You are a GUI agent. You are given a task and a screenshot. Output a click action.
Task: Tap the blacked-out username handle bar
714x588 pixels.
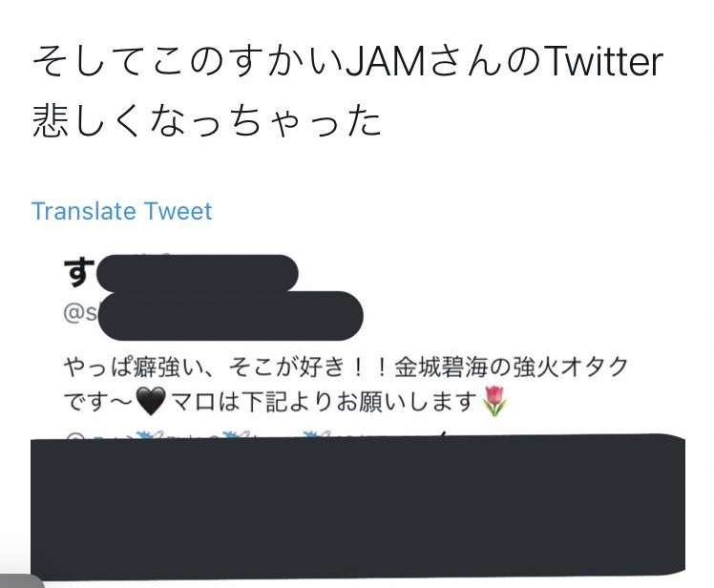click(231, 316)
